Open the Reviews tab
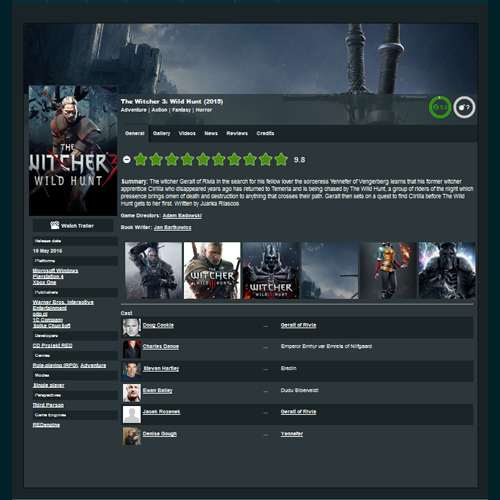500x500 pixels. [x=237, y=133]
